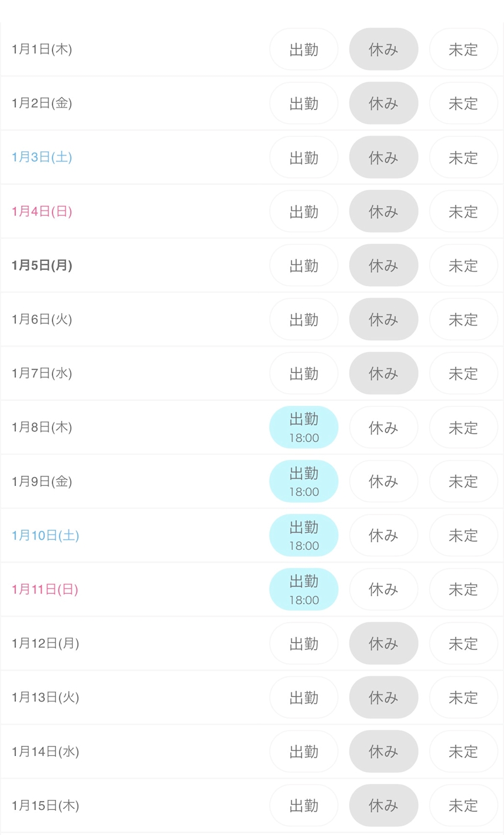Screen dimensions: 504x835
Task: Set 1月1日(木) to 出勤
Action: tap(304, 49)
